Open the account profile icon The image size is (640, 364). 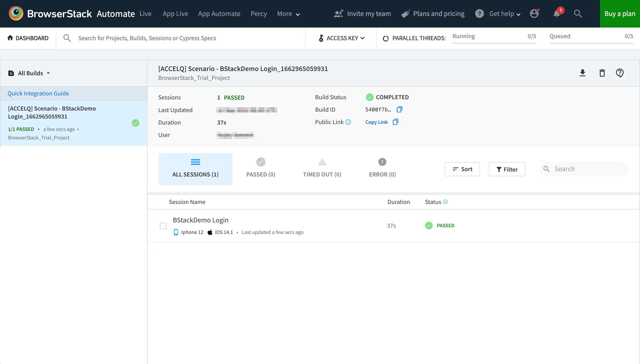[534, 14]
